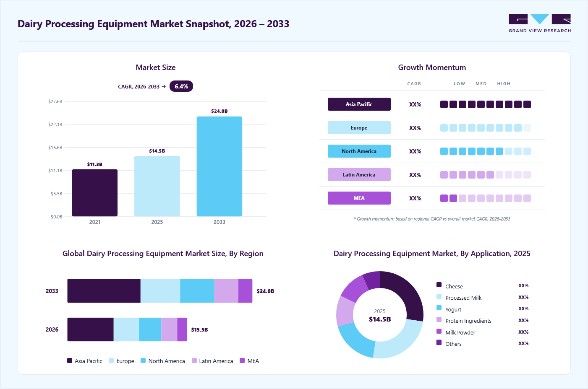
Task: Click Asia Pacific legend swatch in region chart
Action: (70, 360)
